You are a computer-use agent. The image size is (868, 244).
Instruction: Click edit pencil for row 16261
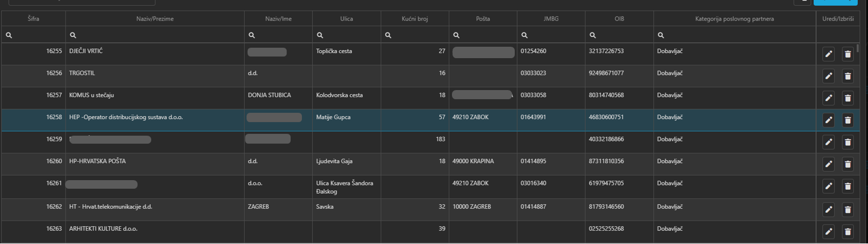(x=829, y=186)
